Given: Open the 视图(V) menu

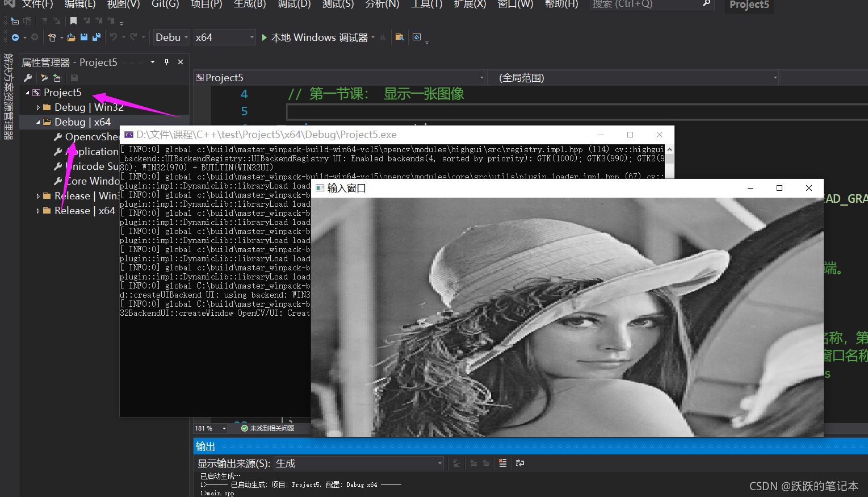Looking at the screenshot, I should pos(123,4).
